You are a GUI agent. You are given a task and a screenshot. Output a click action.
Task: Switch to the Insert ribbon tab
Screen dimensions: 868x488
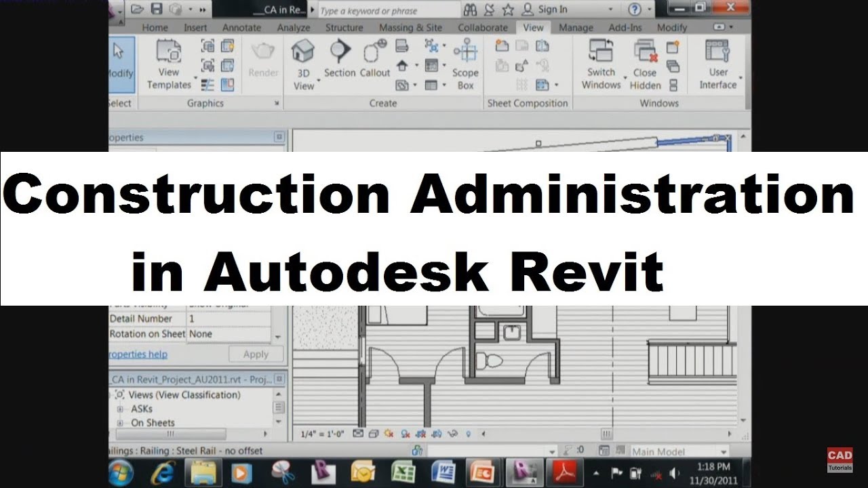pos(196,28)
